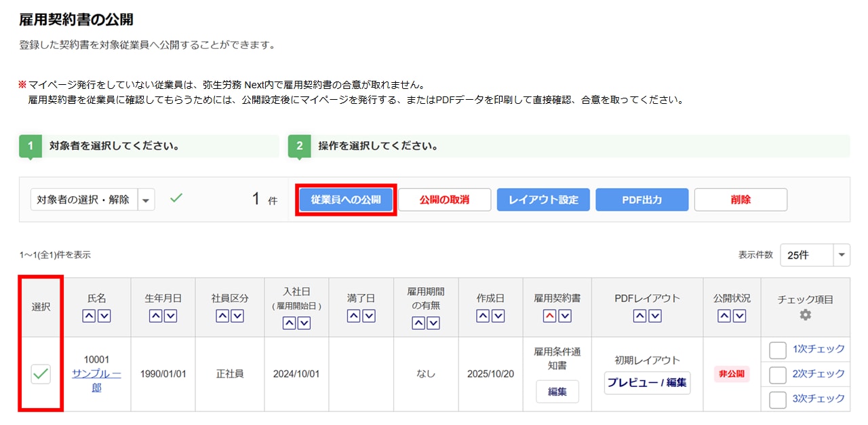868x425 pixels.
Task: Tick the 2次チェック checkbox
Action: pyautogui.click(x=778, y=374)
